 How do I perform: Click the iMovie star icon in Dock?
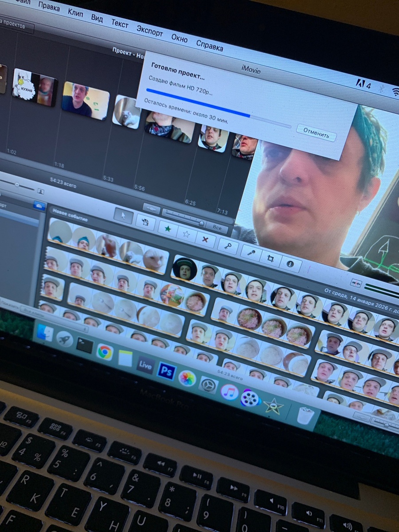click(x=273, y=406)
